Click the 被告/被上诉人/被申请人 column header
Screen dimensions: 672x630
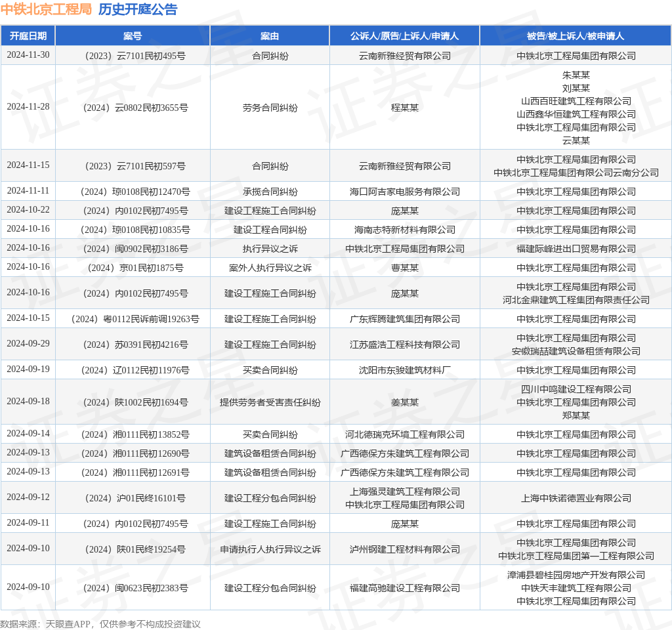576,36
